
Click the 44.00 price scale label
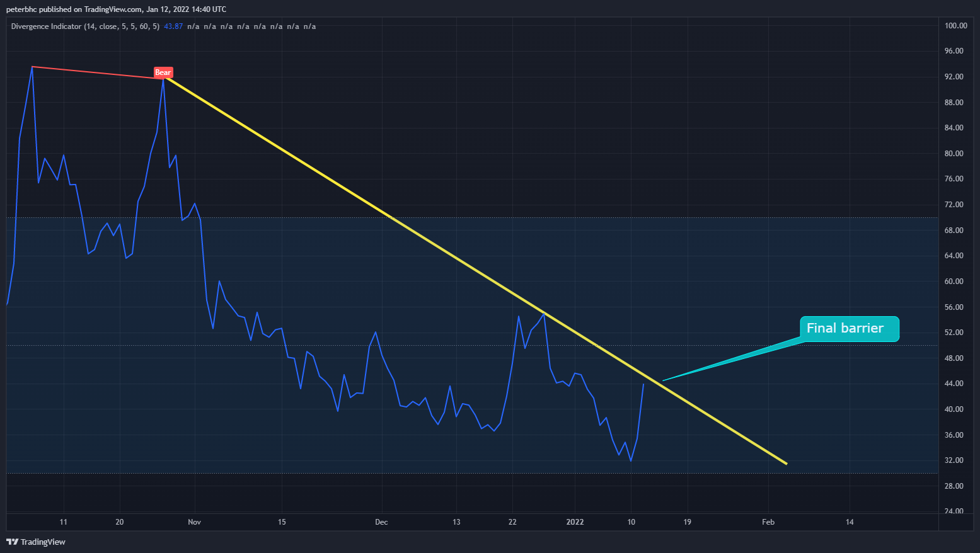tap(954, 384)
